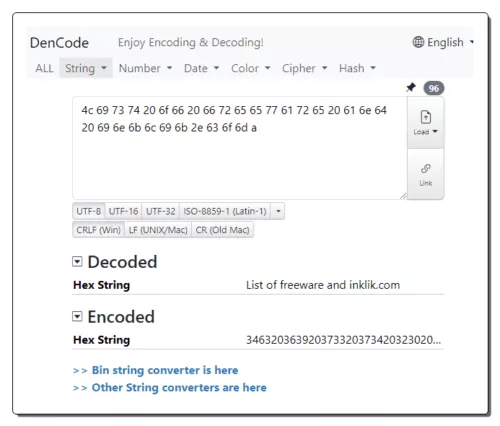
Task: Open the extra encodings dropdown arrow
Action: coord(278,211)
